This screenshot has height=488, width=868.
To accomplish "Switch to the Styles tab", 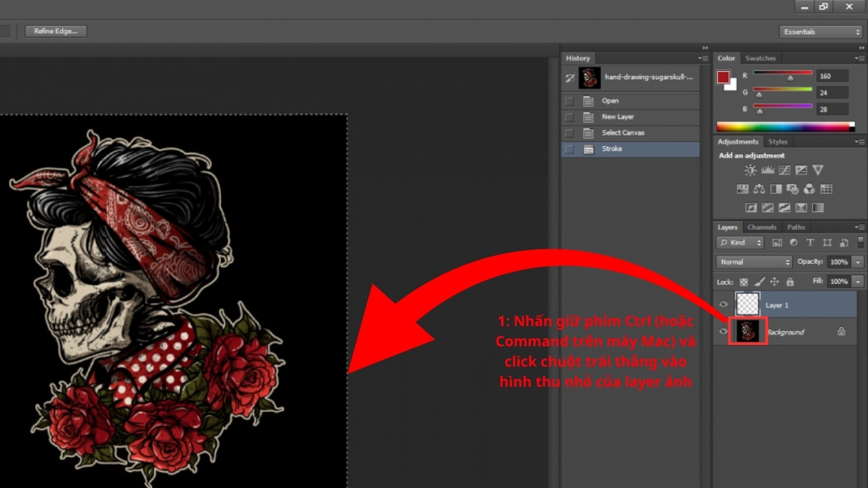I will pyautogui.click(x=778, y=142).
